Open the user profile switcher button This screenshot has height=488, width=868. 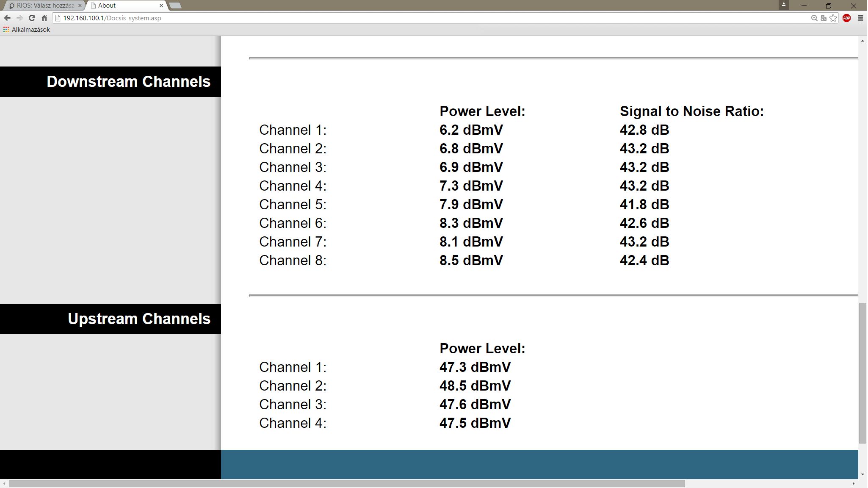click(783, 5)
